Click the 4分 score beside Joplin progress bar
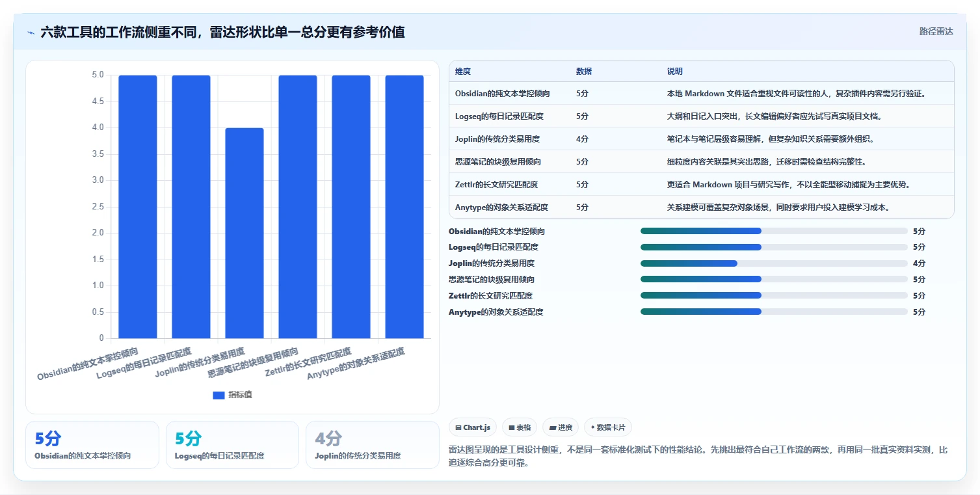The image size is (980, 495). click(919, 263)
